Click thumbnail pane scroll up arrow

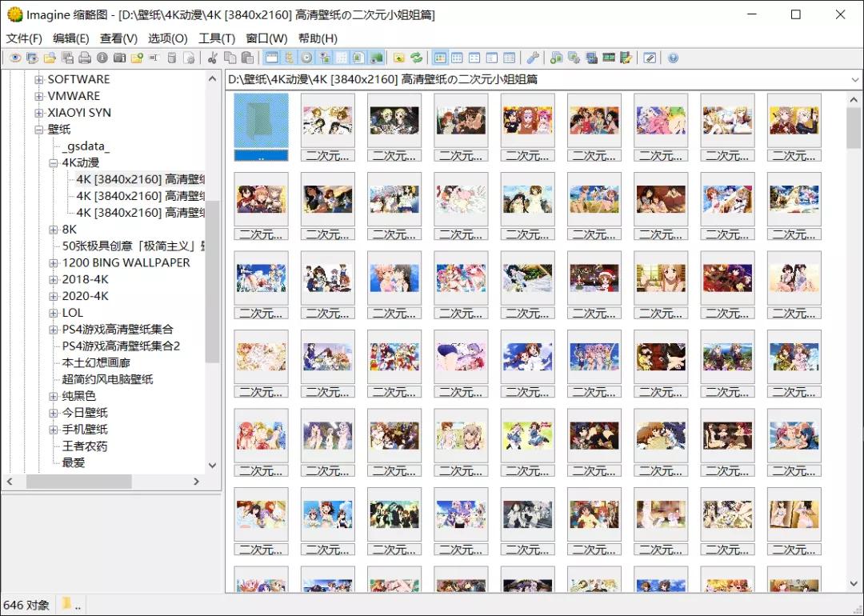coord(854,100)
